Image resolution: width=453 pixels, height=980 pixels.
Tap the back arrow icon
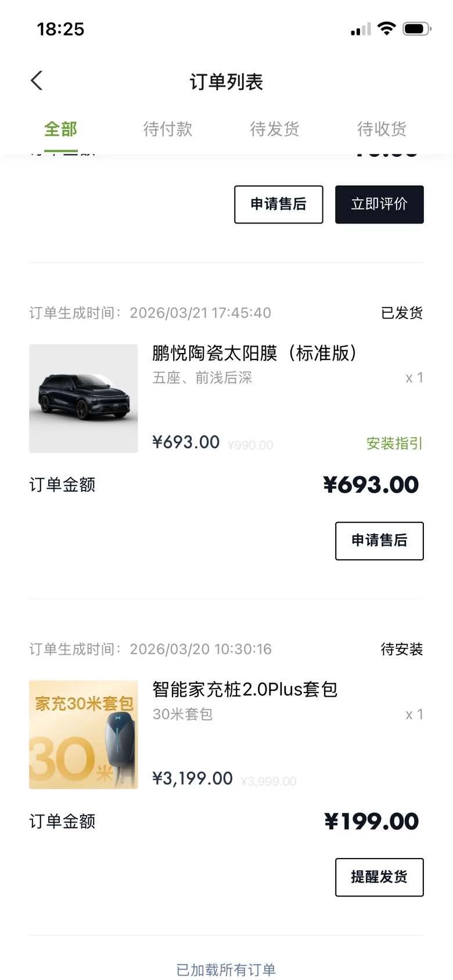pyautogui.click(x=37, y=81)
